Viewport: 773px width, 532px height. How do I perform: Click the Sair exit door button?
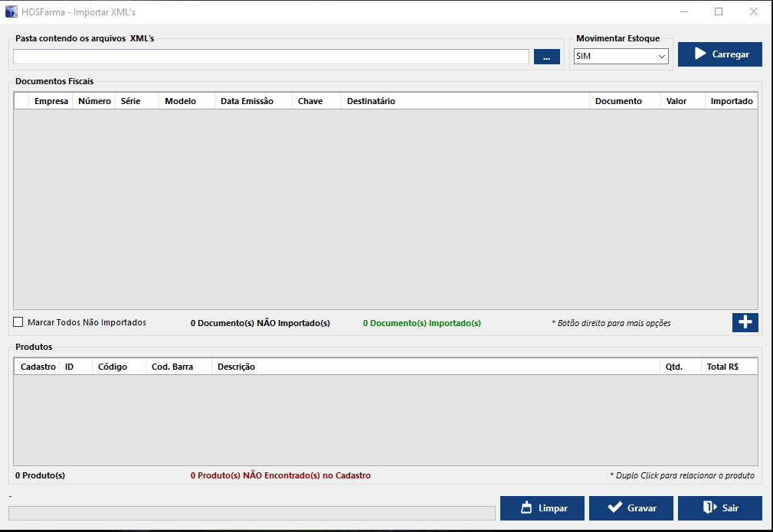click(x=719, y=508)
